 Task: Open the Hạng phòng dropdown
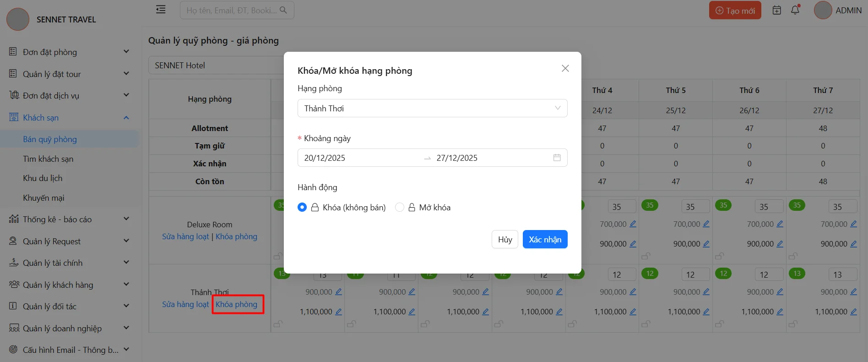pyautogui.click(x=432, y=108)
